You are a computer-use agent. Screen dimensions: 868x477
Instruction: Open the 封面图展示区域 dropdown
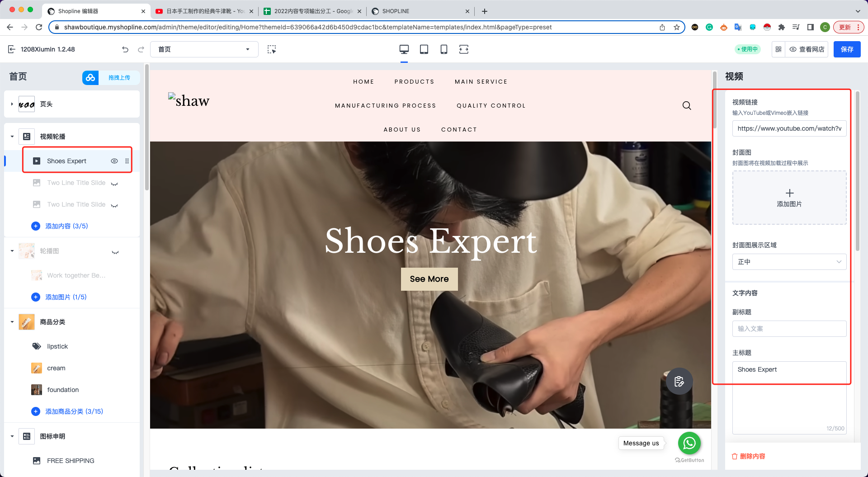pyautogui.click(x=789, y=262)
